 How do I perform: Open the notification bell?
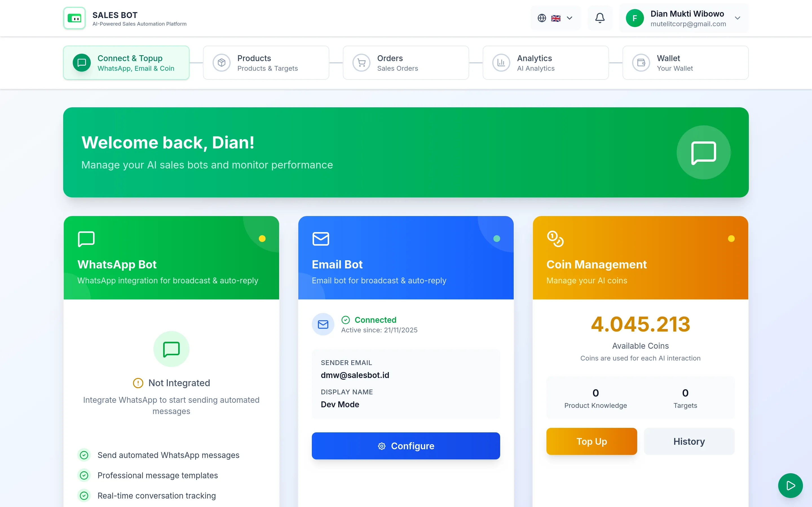[x=600, y=18]
